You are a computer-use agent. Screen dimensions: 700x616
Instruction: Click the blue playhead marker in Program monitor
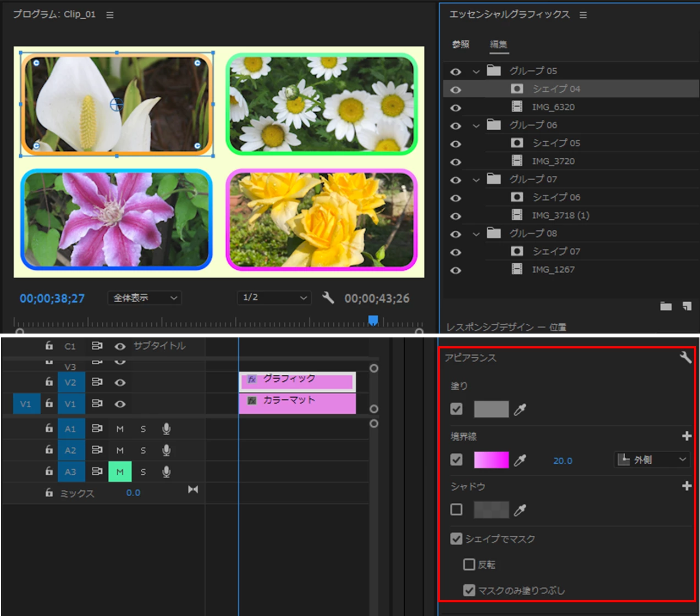[x=373, y=320]
